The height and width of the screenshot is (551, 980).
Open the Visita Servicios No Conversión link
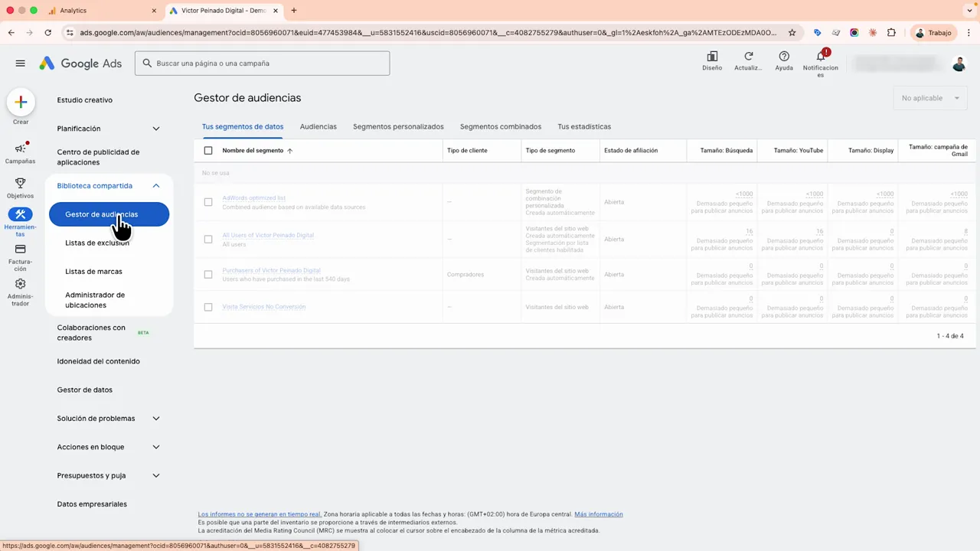tap(263, 307)
